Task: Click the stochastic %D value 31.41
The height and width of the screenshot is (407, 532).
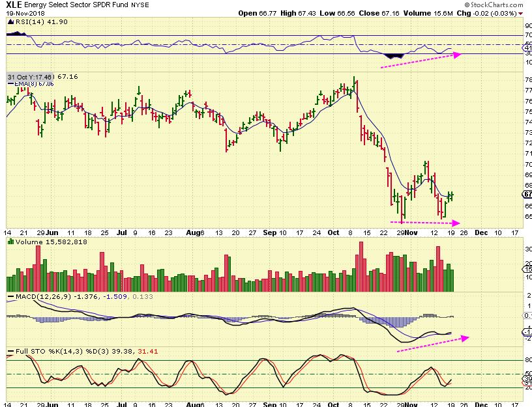Action: (x=148, y=352)
